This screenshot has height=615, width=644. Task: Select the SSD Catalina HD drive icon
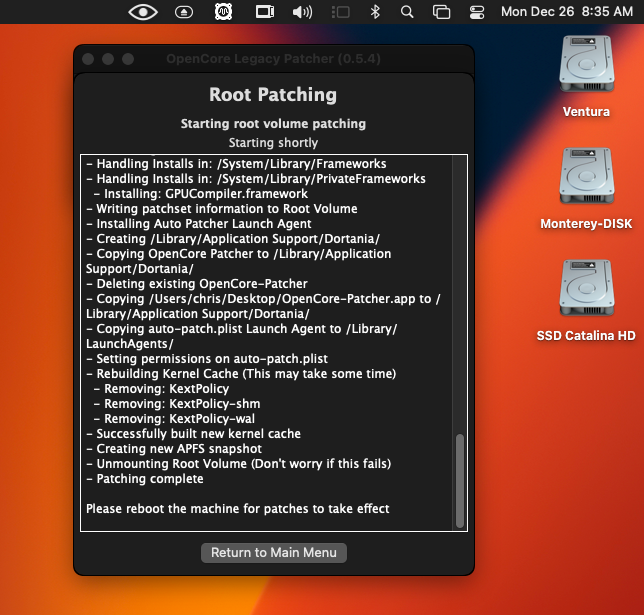pyautogui.click(x=586, y=288)
